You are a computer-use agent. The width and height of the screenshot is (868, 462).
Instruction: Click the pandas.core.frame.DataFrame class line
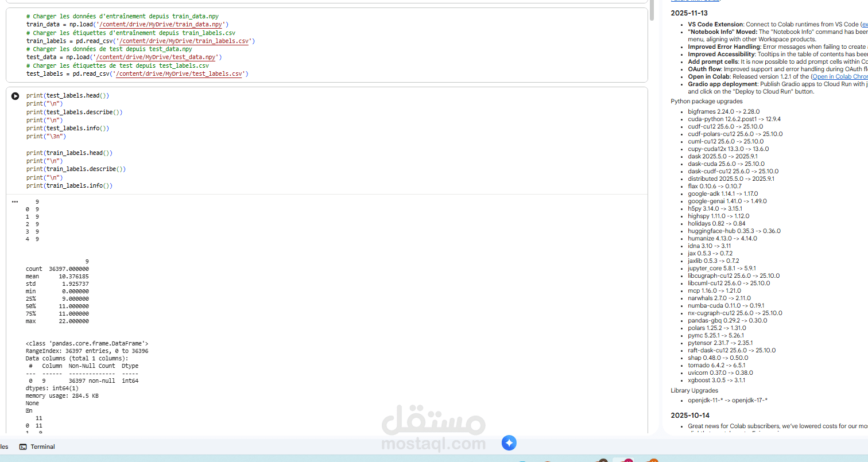[87, 343]
